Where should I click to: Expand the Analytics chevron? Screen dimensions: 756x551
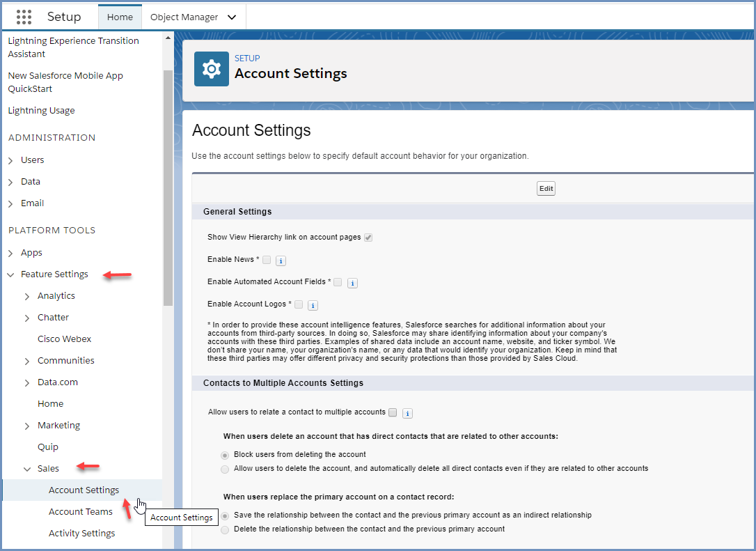(27, 296)
